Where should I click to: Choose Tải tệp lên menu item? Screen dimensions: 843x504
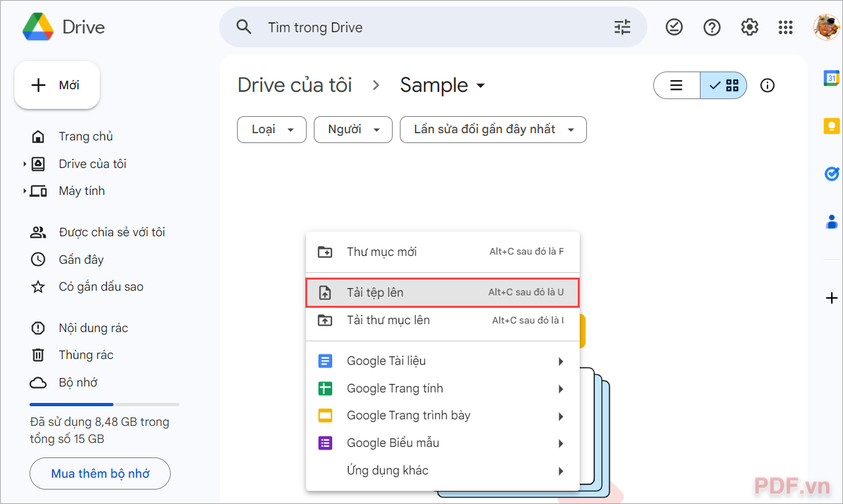pos(443,293)
